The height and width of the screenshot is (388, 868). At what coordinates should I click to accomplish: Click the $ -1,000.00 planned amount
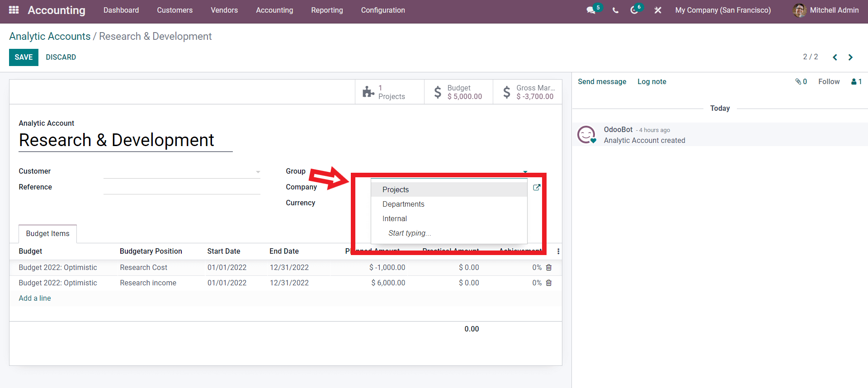387,267
